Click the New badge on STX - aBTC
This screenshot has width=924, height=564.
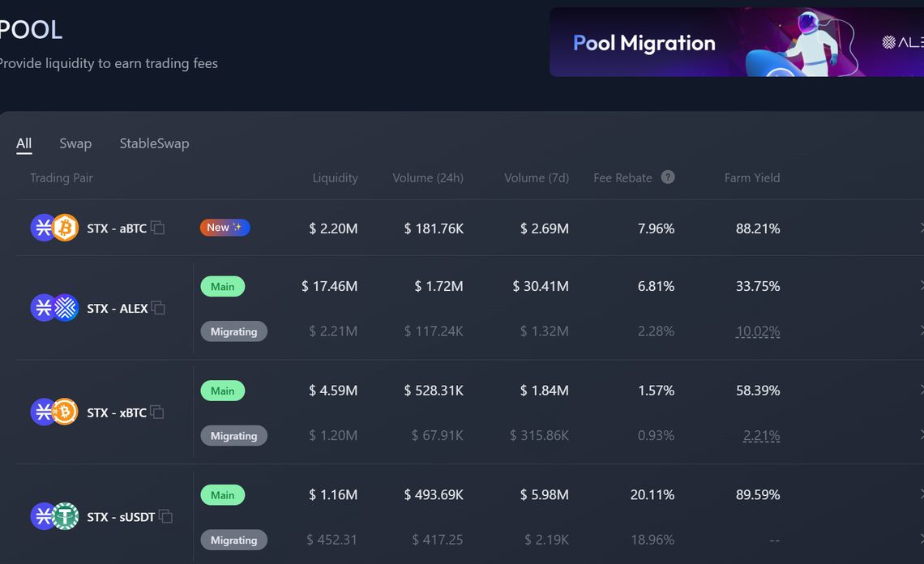click(225, 228)
